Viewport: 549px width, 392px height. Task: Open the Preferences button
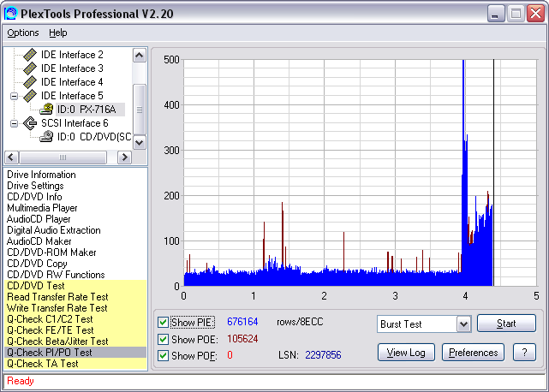coord(473,353)
